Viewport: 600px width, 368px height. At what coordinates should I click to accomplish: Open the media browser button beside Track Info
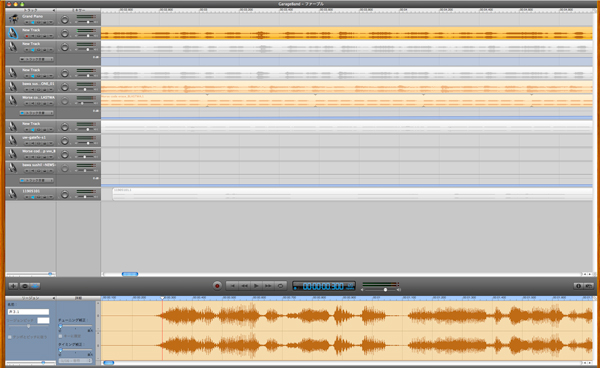pos(589,286)
